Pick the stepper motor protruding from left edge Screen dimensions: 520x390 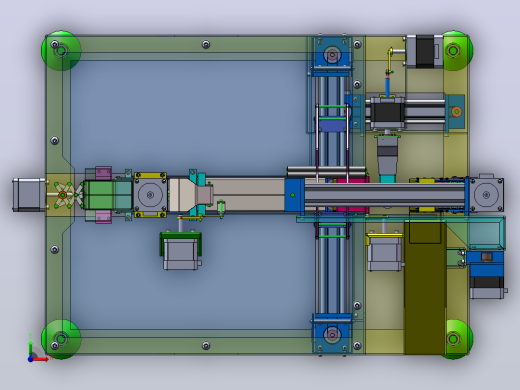pyautogui.click(x=29, y=195)
